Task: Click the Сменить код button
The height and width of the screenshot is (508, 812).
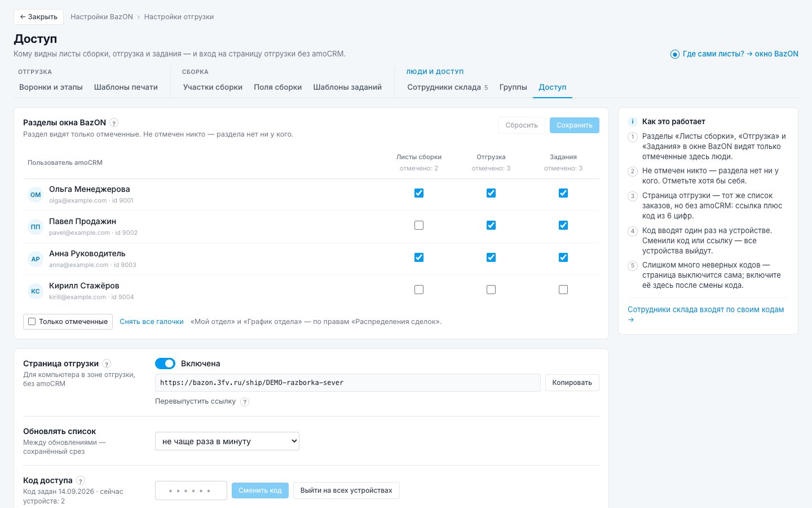Action: (260, 491)
